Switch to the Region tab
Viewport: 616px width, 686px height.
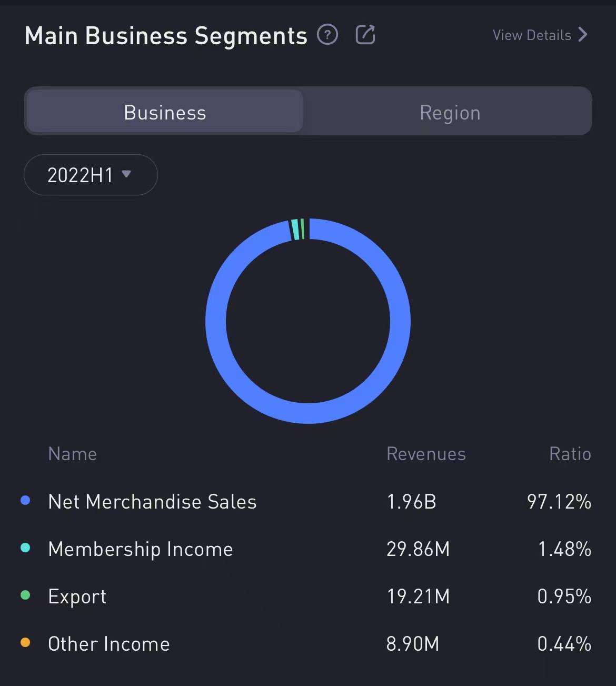(x=450, y=112)
